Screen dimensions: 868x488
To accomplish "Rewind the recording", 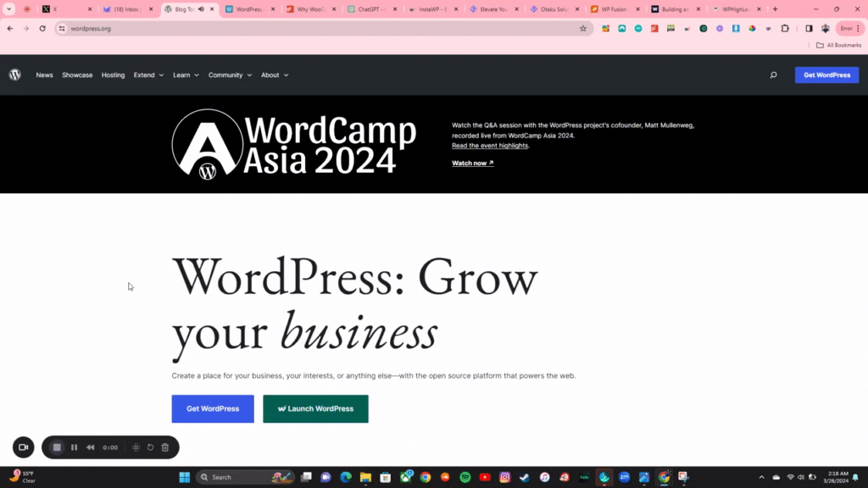I will 90,447.
